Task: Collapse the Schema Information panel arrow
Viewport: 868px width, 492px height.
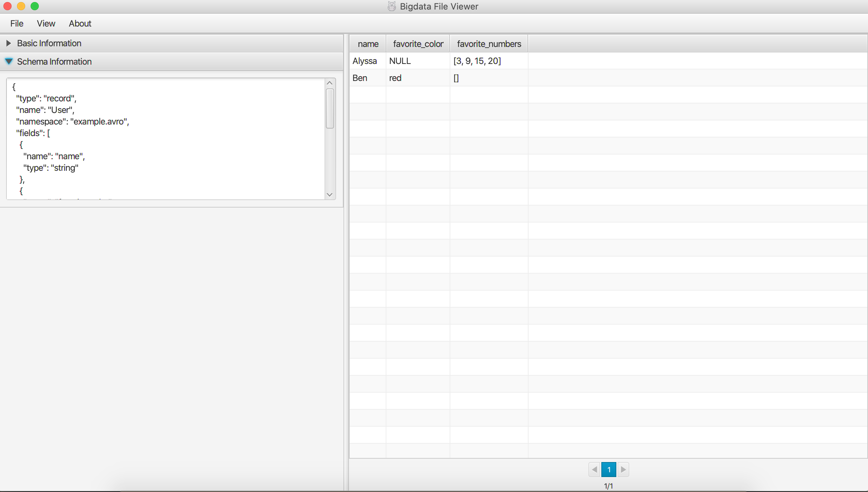Action: [9, 62]
